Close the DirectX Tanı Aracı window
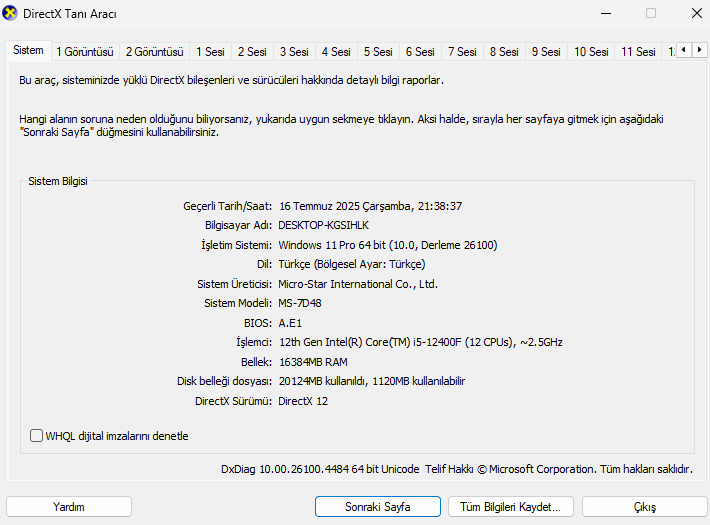710x525 pixels. [697, 13]
